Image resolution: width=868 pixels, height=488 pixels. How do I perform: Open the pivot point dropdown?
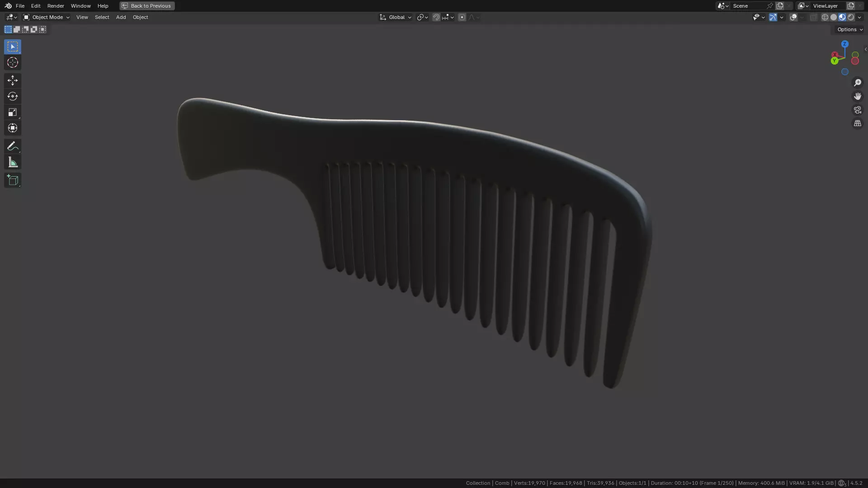click(422, 17)
